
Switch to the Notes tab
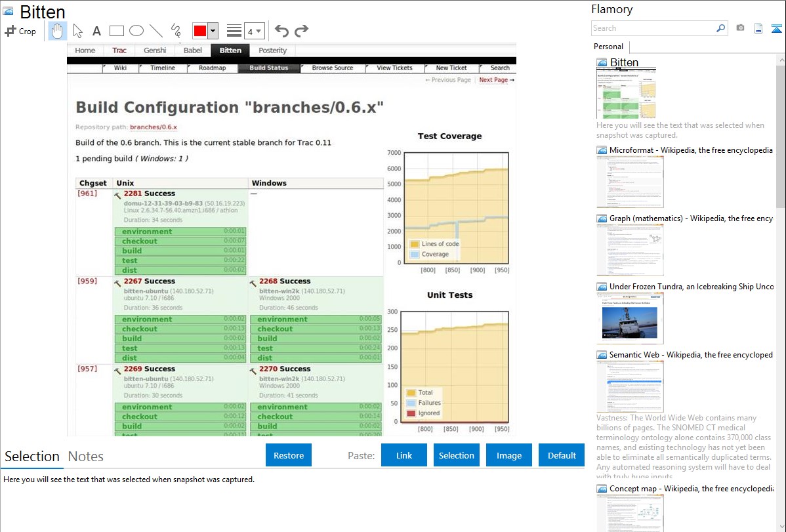[86, 457]
